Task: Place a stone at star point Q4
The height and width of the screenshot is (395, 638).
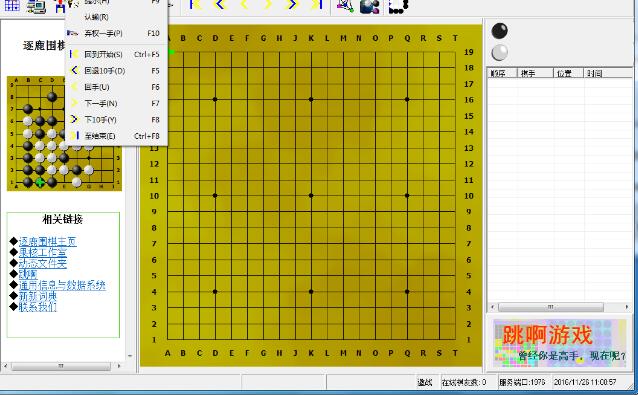Action: point(407,292)
